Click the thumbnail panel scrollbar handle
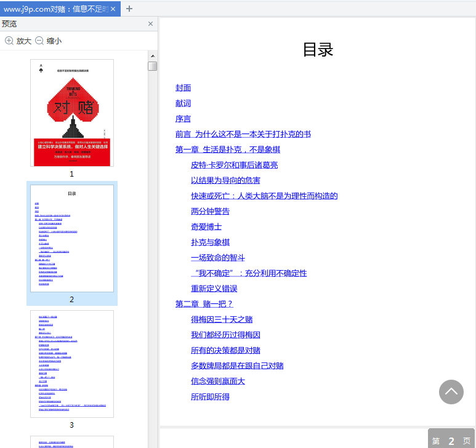This screenshot has width=476, height=448. tap(152, 66)
